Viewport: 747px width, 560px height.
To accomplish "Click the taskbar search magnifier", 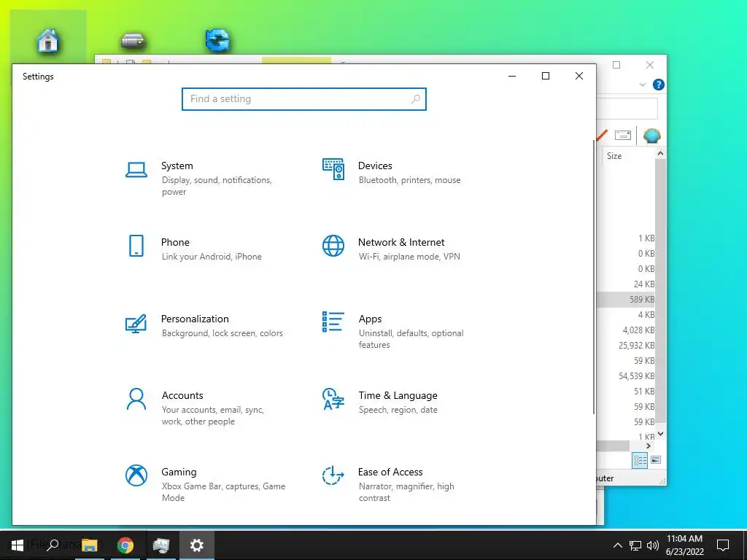I will click(53, 545).
